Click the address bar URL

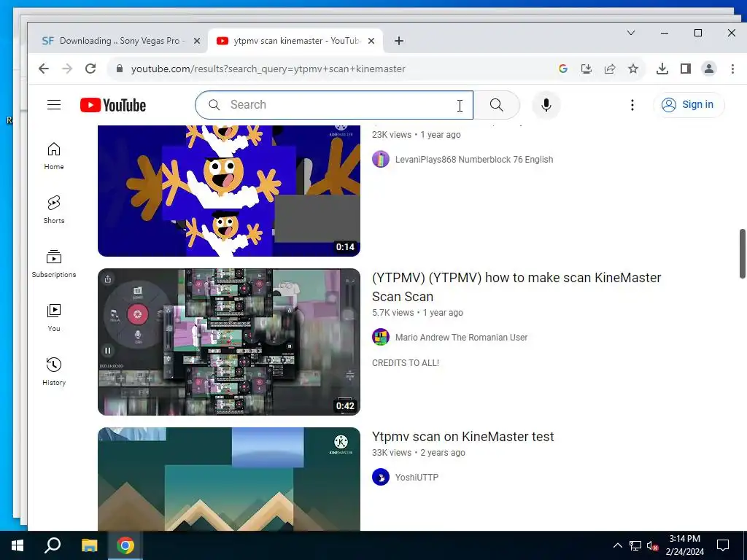[268, 69]
